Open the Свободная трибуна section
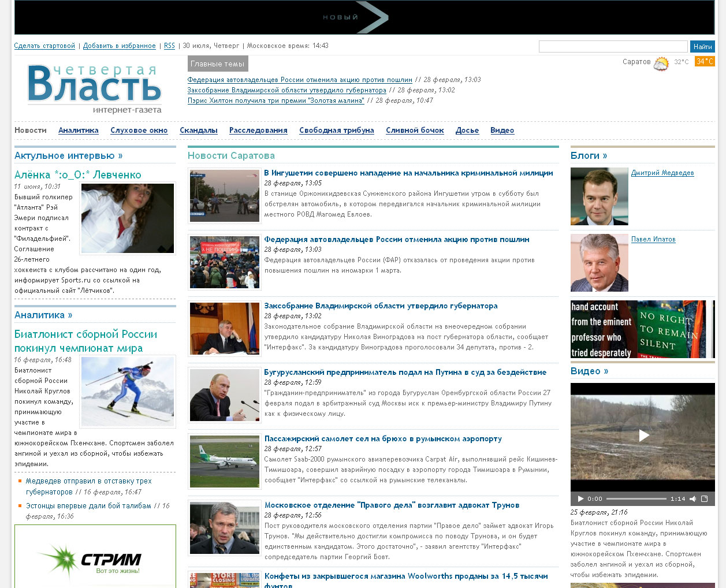726x588 pixels. (x=337, y=131)
